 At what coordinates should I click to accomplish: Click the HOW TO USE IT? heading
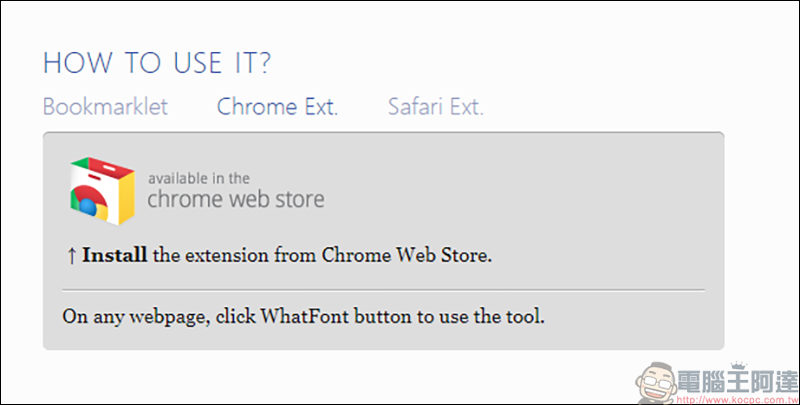pyautogui.click(x=157, y=63)
